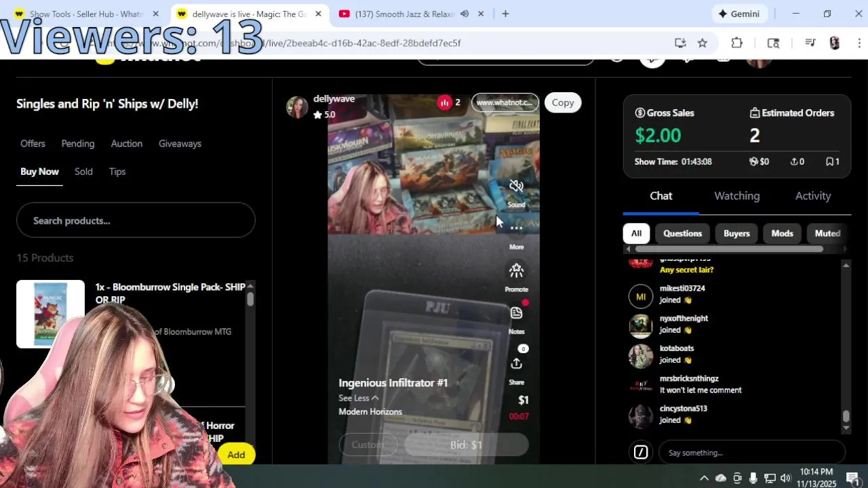Click the star bookmark icon in address bar

click(703, 43)
